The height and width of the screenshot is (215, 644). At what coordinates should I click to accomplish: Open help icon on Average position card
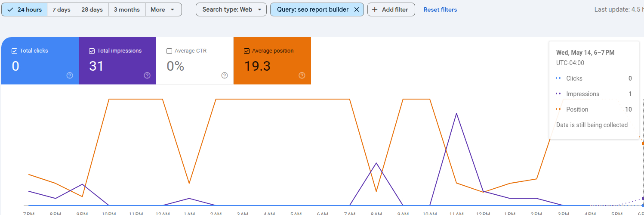click(x=302, y=75)
